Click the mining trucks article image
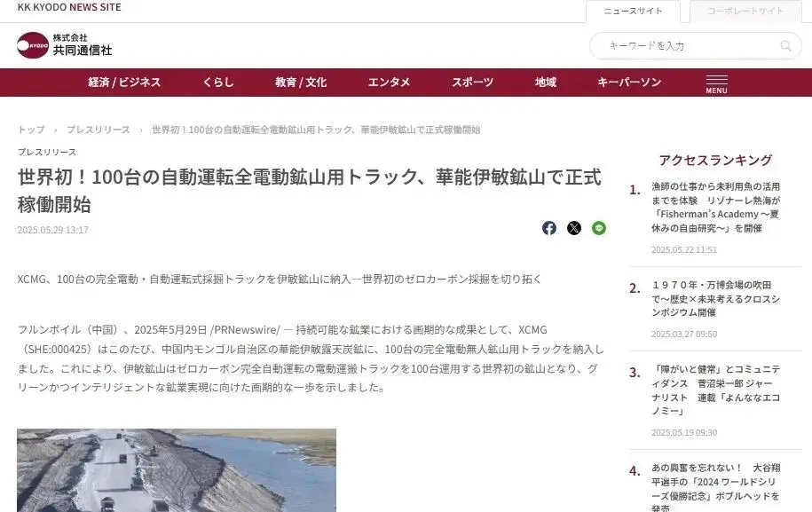The image size is (812, 512). (177, 470)
